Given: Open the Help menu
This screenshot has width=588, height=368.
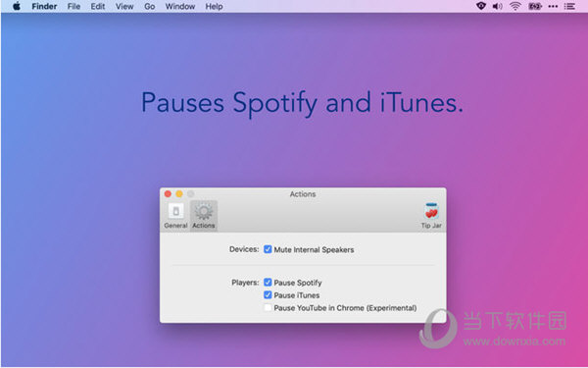Looking at the screenshot, I should click(214, 7).
